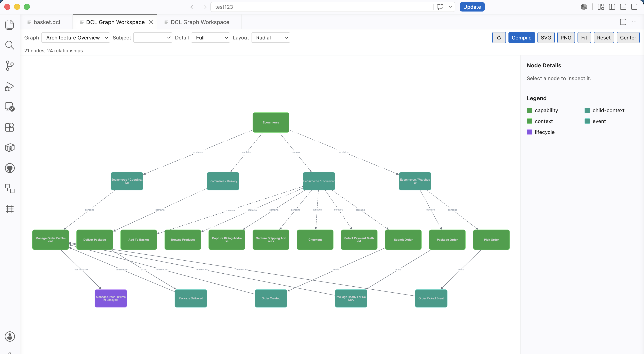
Task: Expand the chat dropdown chevron
Action: (x=450, y=7)
